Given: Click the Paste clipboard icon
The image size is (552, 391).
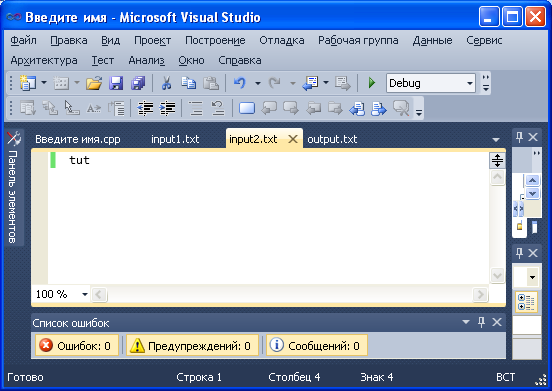Looking at the screenshot, I should 211,83.
